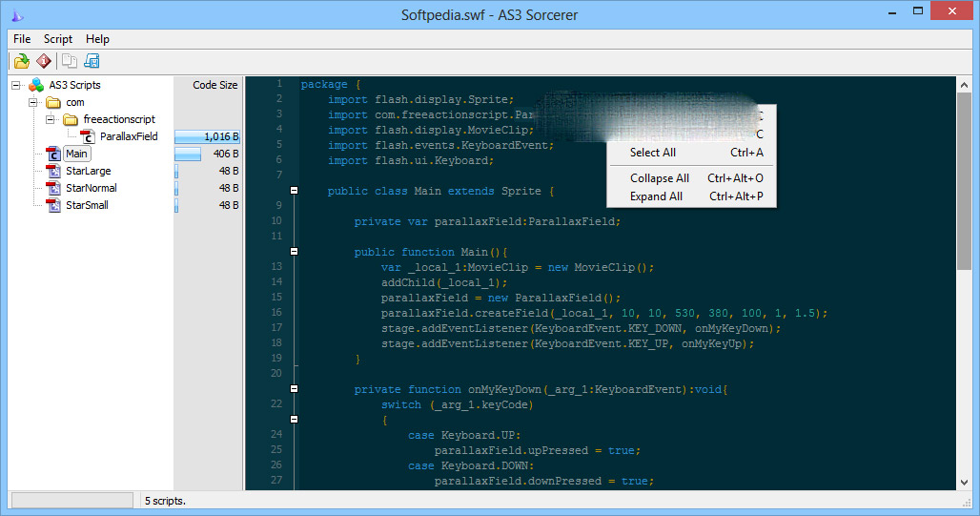This screenshot has height=516, width=980.
Task: Fold the public class Main code block
Action: point(294,190)
